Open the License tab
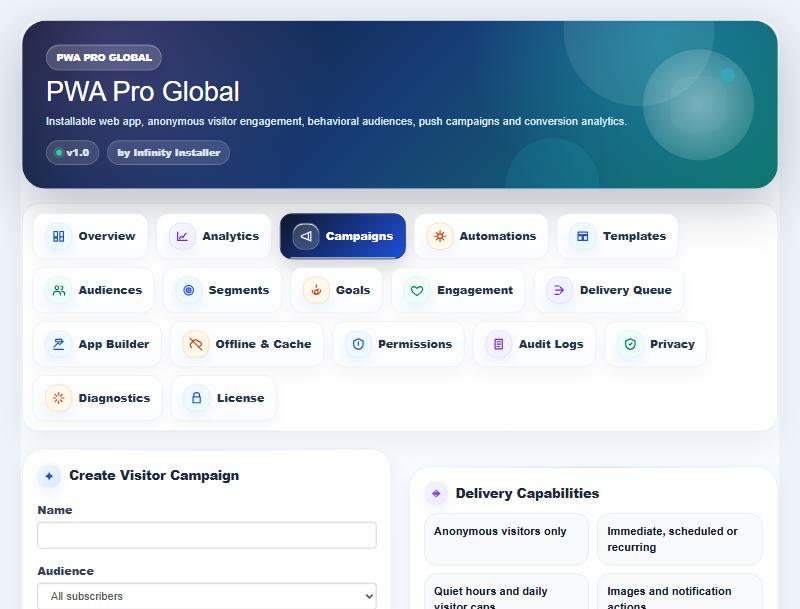 pos(223,398)
